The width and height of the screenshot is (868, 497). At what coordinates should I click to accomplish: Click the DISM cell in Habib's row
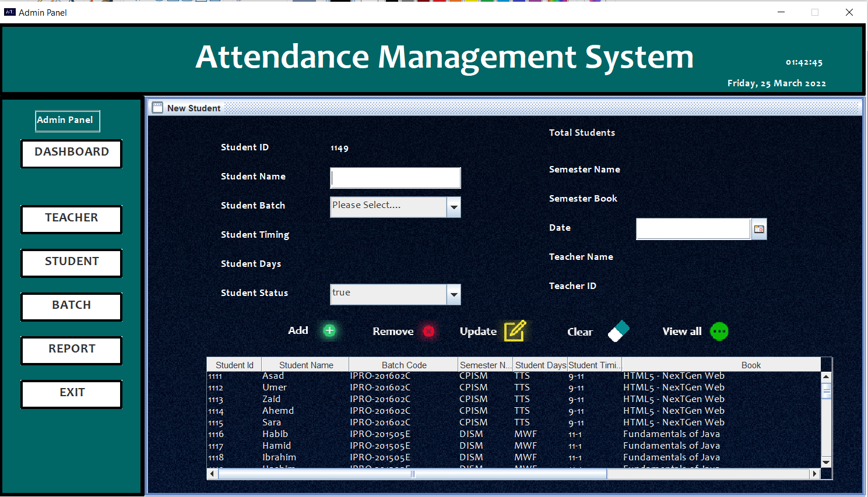pos(486,434)
